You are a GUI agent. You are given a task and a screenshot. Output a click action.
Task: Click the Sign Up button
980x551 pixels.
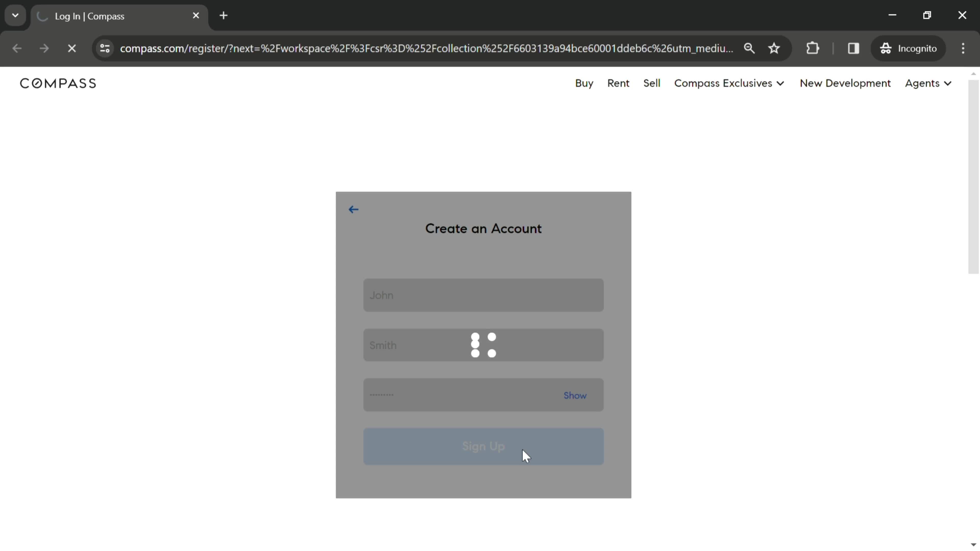tap(483, 446)
